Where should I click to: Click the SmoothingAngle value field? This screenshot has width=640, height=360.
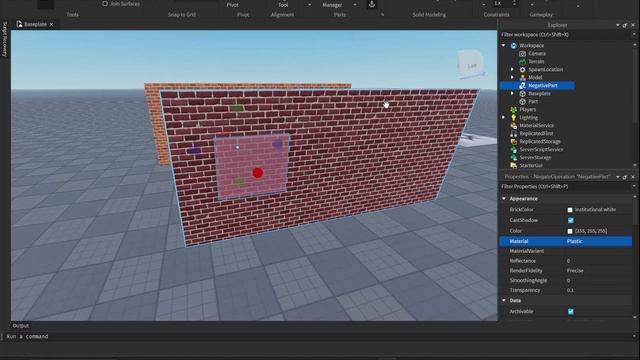pyautogui.click(x=598, y=280)
